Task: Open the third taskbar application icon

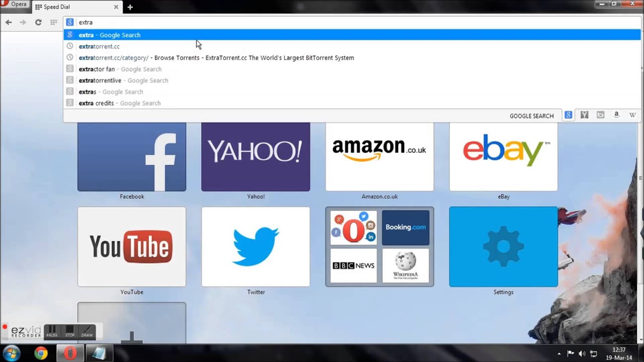Action: [99, 353]
